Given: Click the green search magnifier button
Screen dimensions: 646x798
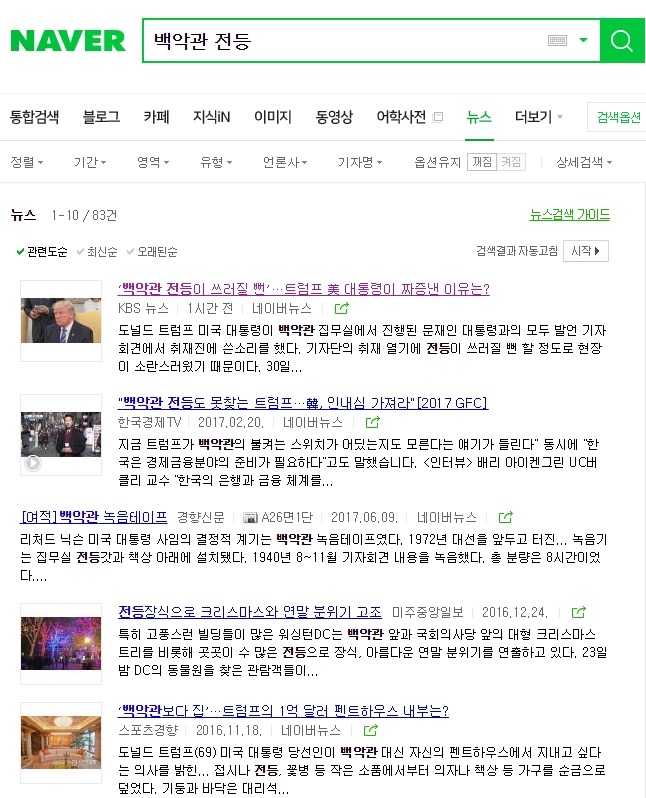Looking at the screenshot, I should pos(623,41).
